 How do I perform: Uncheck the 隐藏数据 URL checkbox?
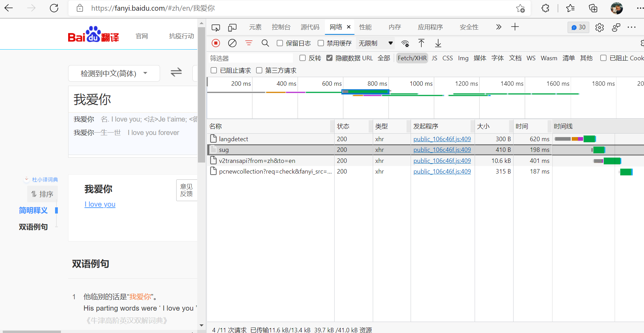pos(329,58)
